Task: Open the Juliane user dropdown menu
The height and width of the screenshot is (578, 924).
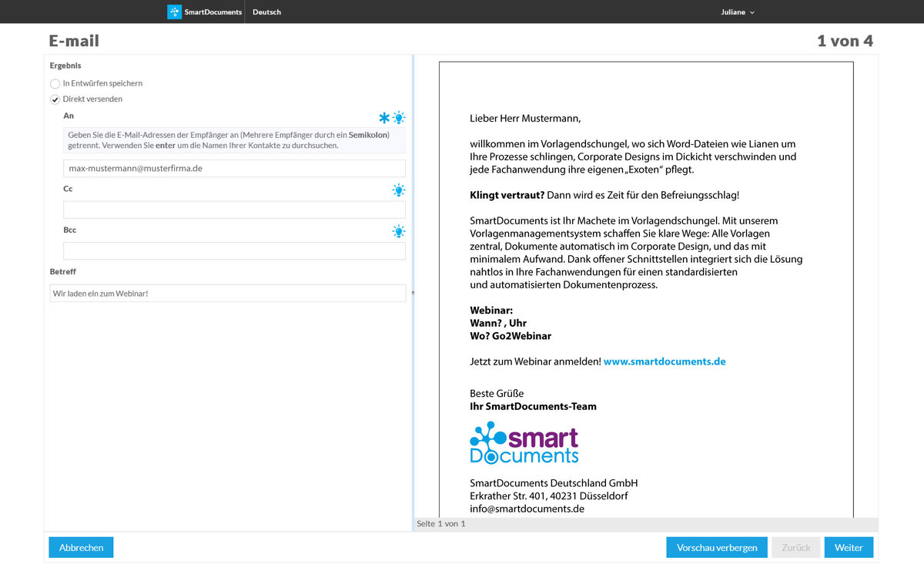Action: 738,12
